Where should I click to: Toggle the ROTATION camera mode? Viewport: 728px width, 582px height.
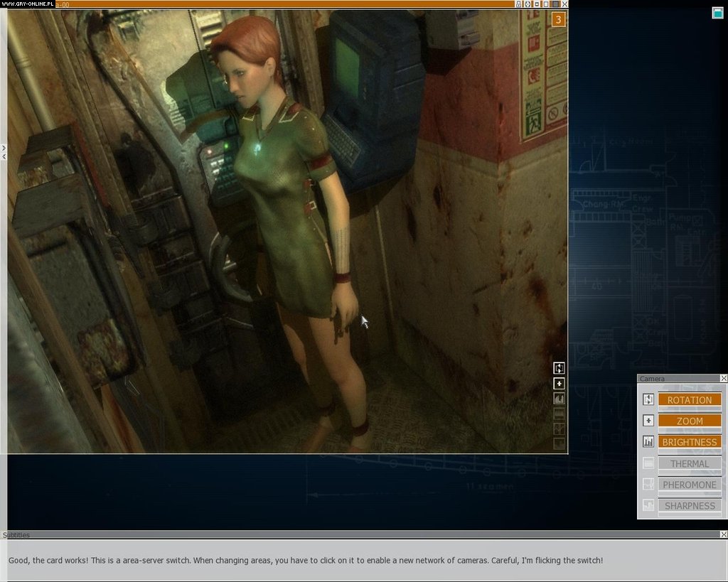(x=689, y=400)
